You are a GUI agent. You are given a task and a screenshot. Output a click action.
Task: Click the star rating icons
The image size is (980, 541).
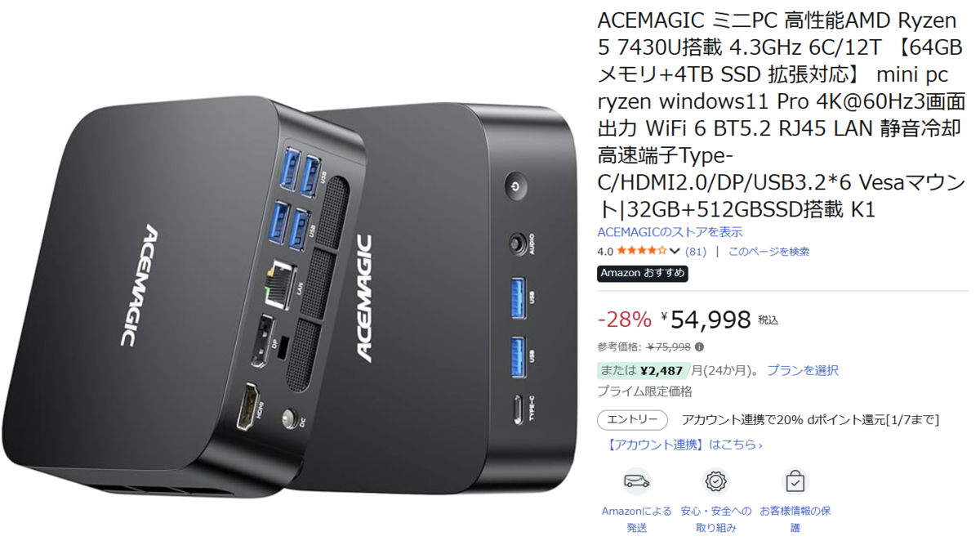point(642,251)
